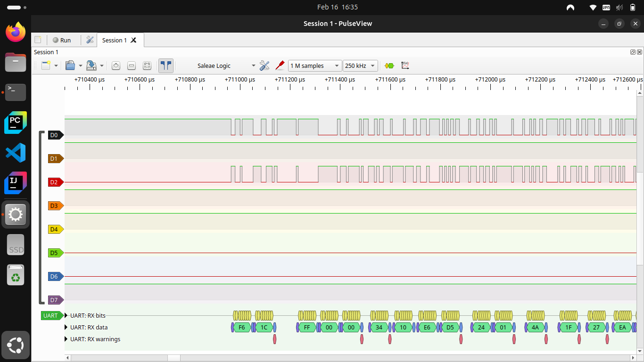Click the FF decoded byte
The width and height of the screenshot is (644, 362).
[307, 327]
